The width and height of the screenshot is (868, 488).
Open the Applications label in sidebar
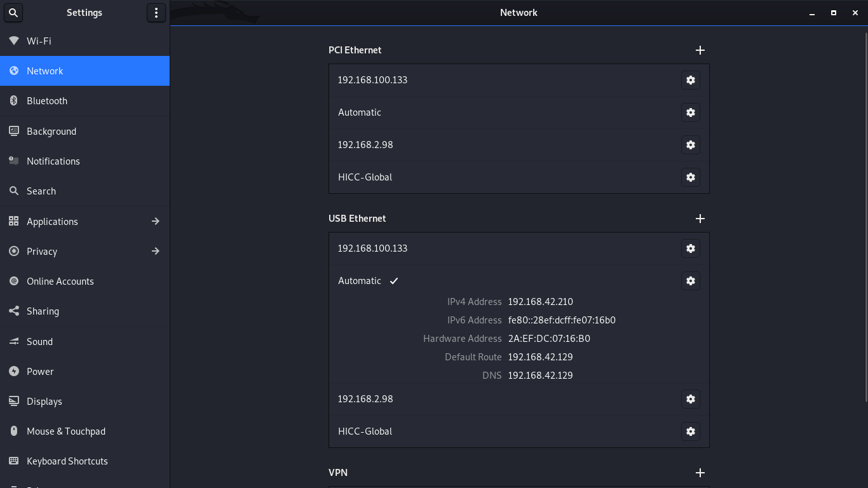pyautogui.click(x=52, y=222)
